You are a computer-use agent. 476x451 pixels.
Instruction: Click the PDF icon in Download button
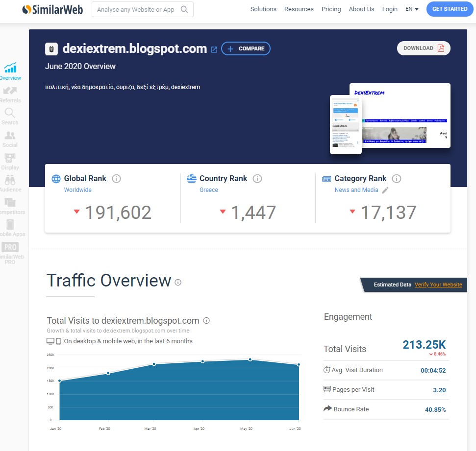coord(441,48)
